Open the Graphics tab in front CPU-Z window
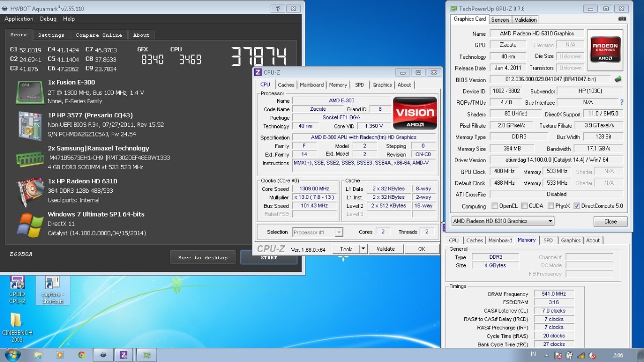This screenshot has height=362, width=644. click(382, 85)
